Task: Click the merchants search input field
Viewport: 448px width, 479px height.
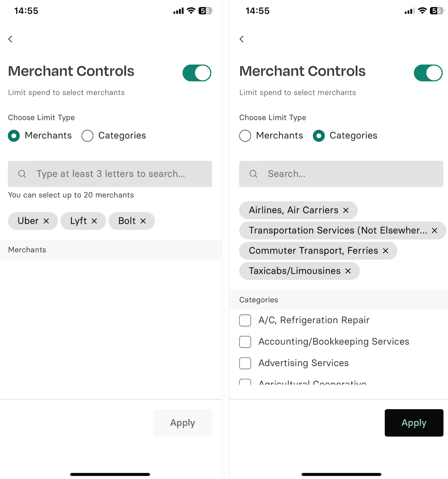Action: click(110, 174)
